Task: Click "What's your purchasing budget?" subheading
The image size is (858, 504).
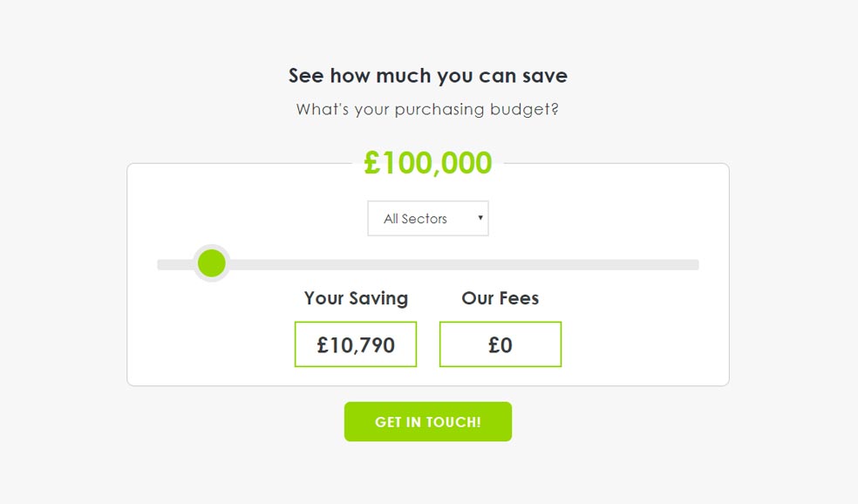Action: 427,110
